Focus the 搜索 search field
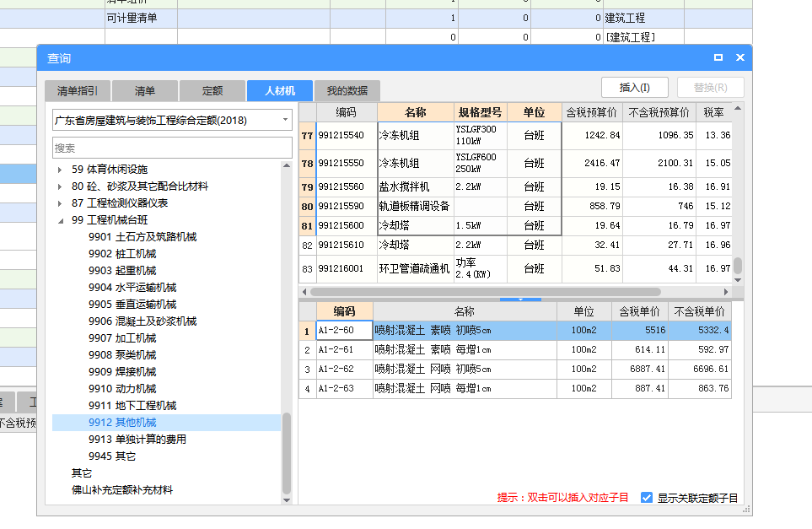The width and height of the screenshot is (812, 529). pos(172,148)
